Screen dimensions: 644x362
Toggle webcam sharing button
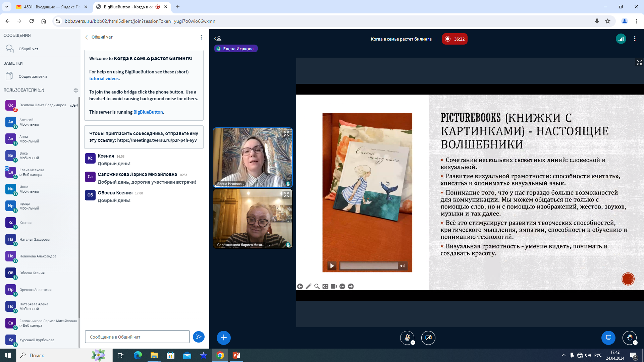(x=428, y=338)
